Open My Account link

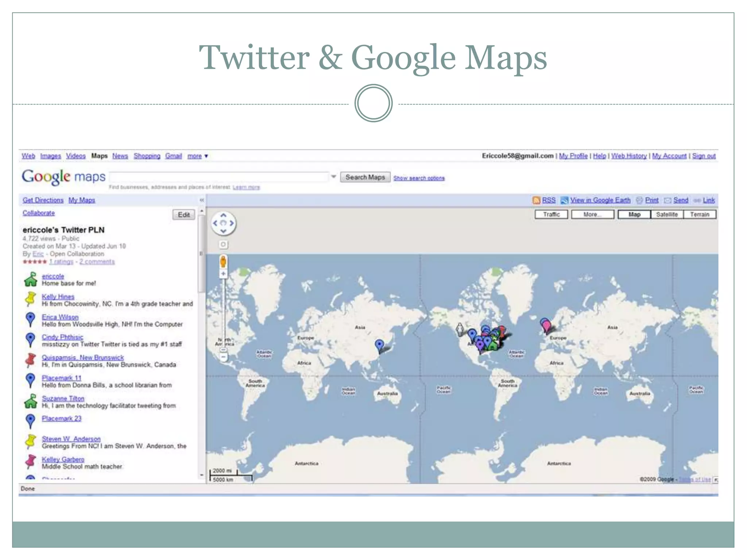click(x=669, y=156)
